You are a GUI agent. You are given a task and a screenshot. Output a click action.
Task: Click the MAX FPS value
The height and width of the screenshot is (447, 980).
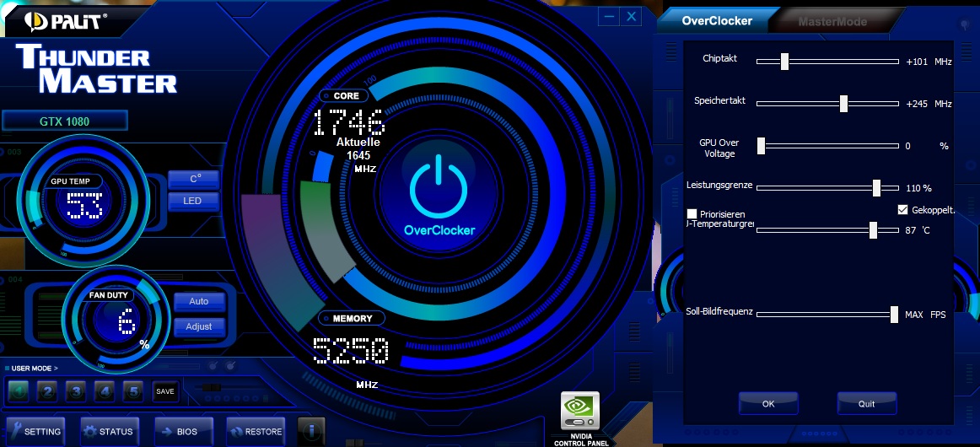pyautogui.click(x=926, y=315)
